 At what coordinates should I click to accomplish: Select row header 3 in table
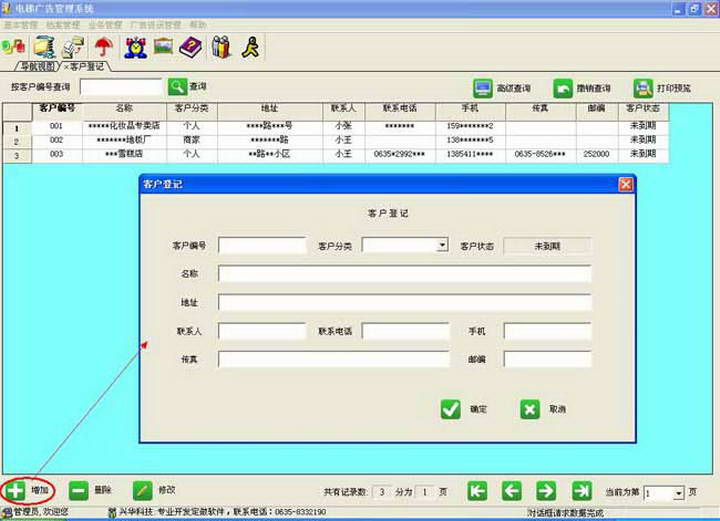pos(17,156)
